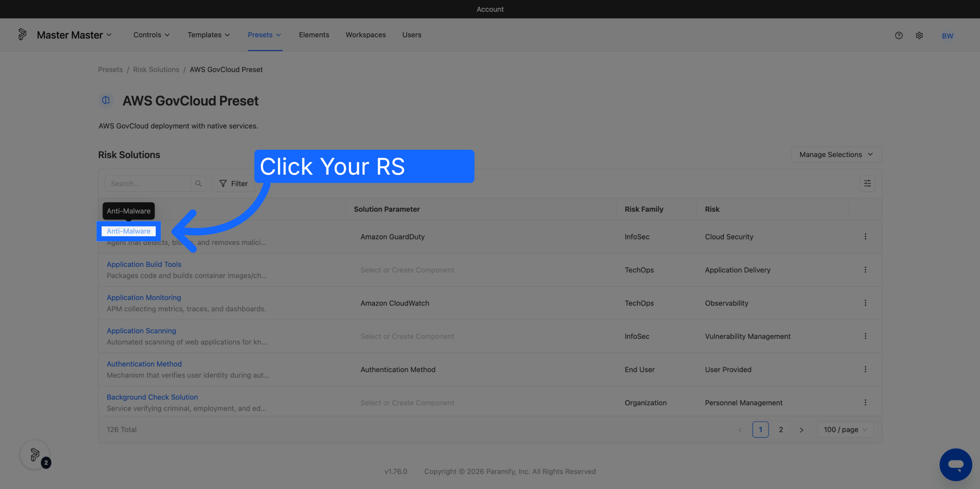Select page 1 in pagination
The height and width of the screenshot is (489, 980).
click(x=760, y=429)
